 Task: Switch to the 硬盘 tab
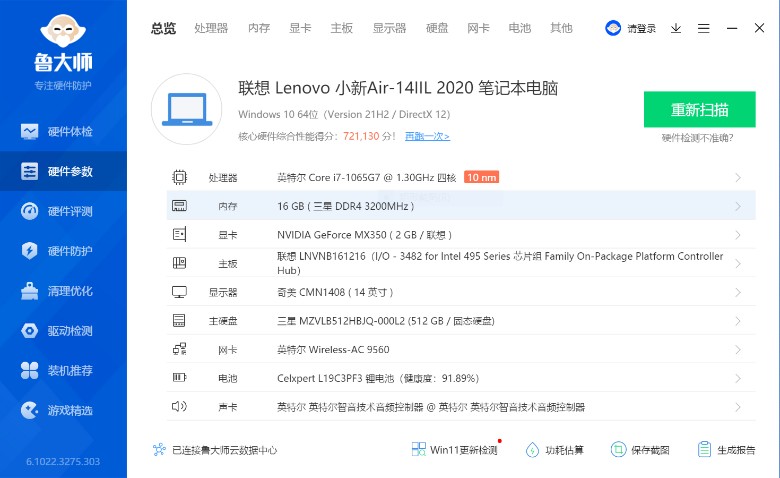(437, 28)
